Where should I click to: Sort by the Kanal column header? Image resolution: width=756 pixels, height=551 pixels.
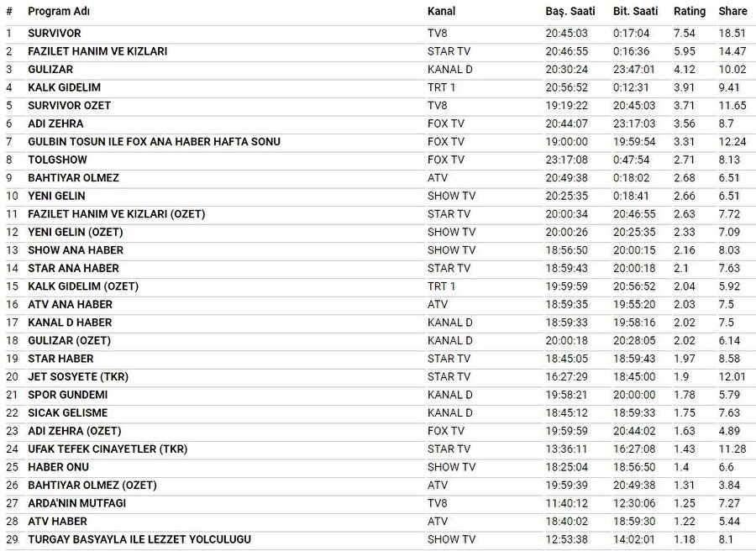441,12
